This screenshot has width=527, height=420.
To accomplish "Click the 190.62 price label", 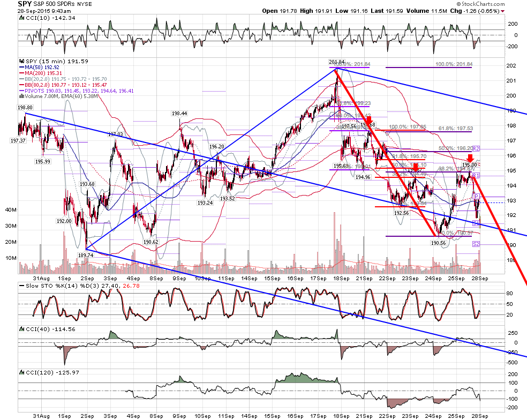I will pos(150,242).
